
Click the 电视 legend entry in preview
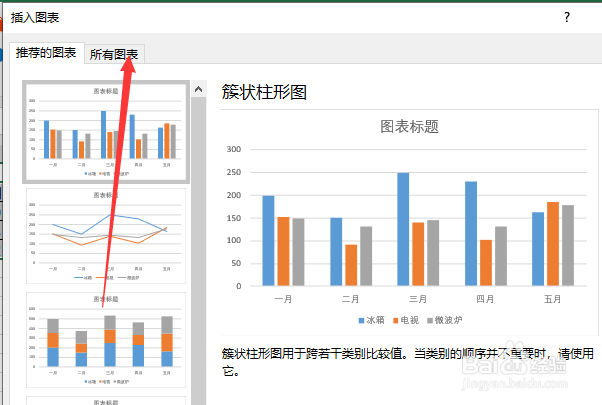pyautogui.click(x=405, y=320)
